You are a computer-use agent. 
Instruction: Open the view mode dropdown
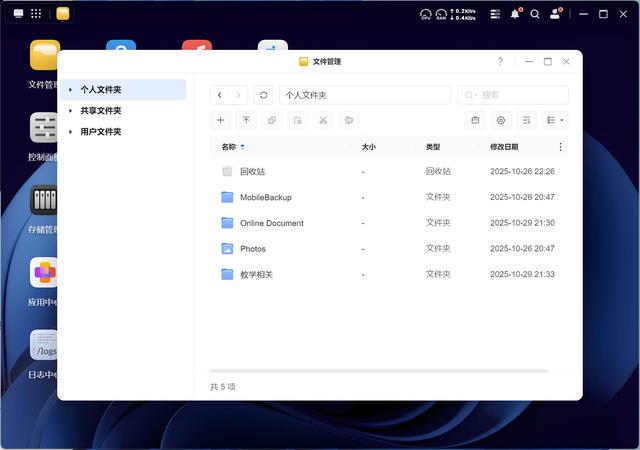(556, 120)
